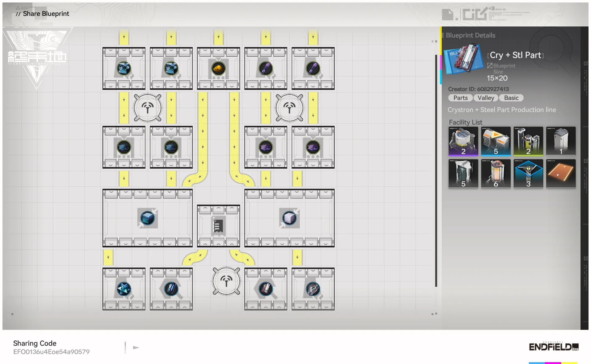Click the blueprint panel vertical scrollbar
Screen dimensions: 591x364
tap(436, 171)
